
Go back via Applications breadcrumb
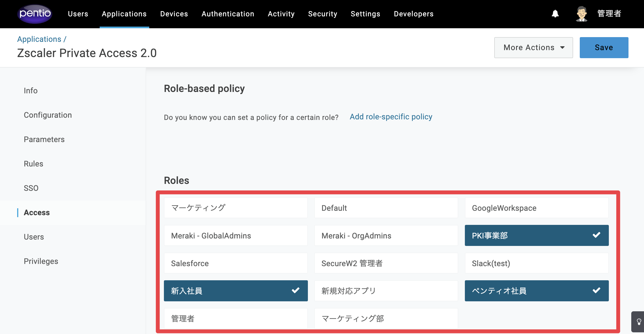click(39, 39)
